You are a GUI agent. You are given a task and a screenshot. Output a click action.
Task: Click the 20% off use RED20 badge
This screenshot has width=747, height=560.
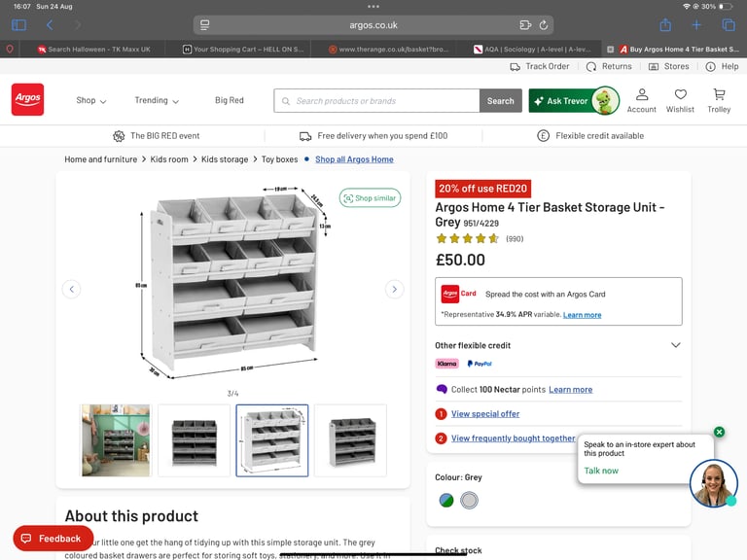click(x=482, y=189)
